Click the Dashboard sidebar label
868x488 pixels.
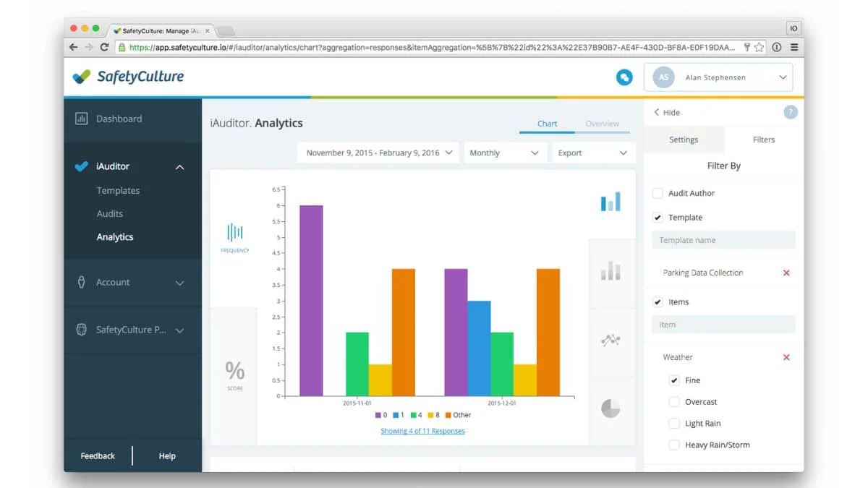[119, 119]
